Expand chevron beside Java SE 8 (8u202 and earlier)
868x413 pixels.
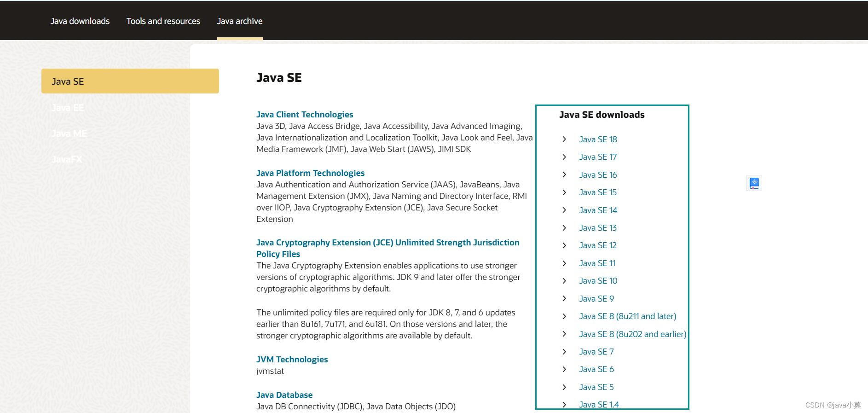564,334
